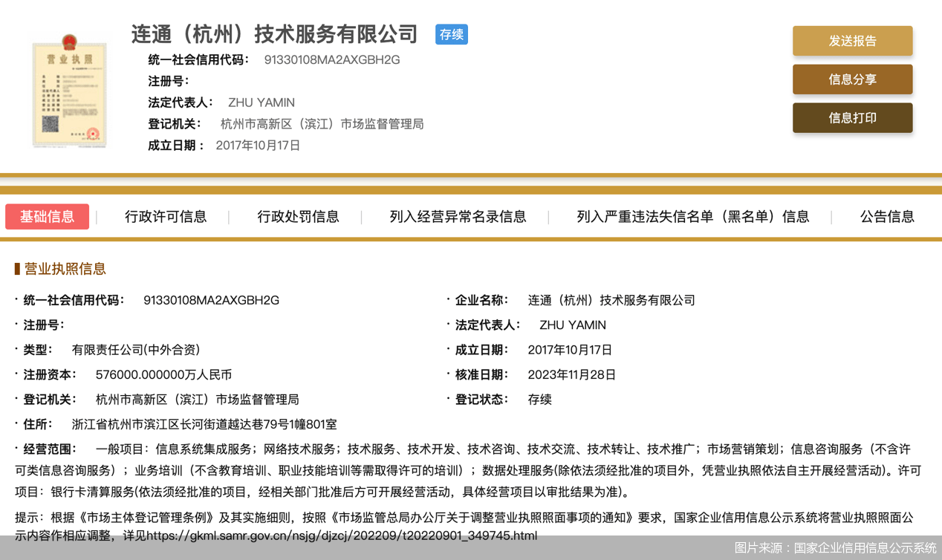Click the 发送报告 button

tap(852, 41)
